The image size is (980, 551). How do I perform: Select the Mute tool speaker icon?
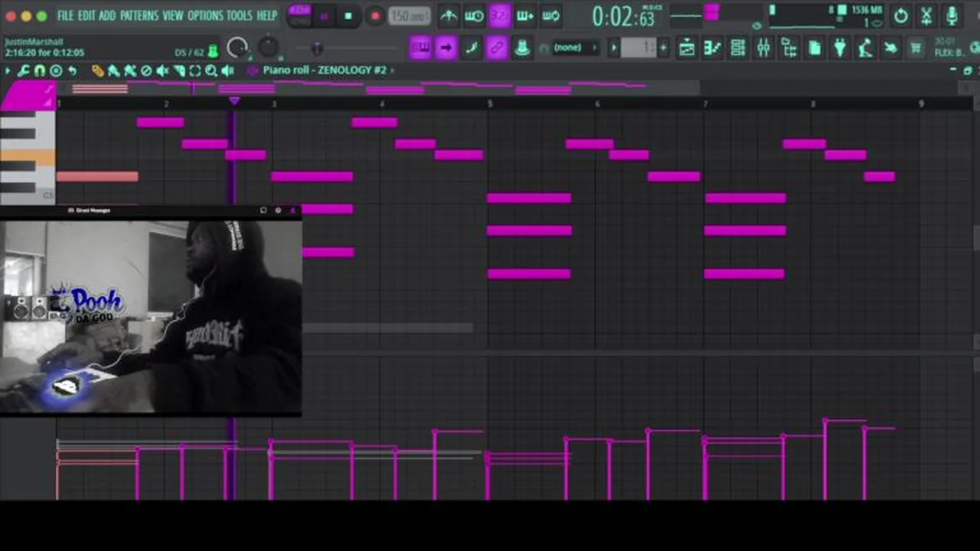pyautogui.click(x=162, y=70)
